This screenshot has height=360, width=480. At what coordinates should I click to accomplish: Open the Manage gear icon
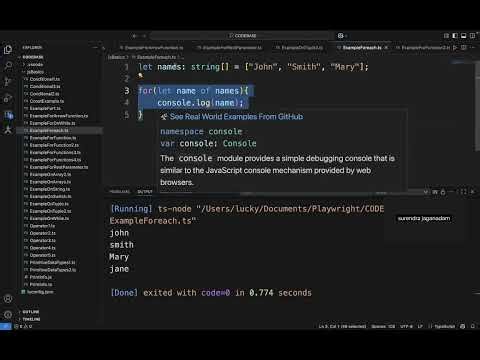(x=8, y=315)
